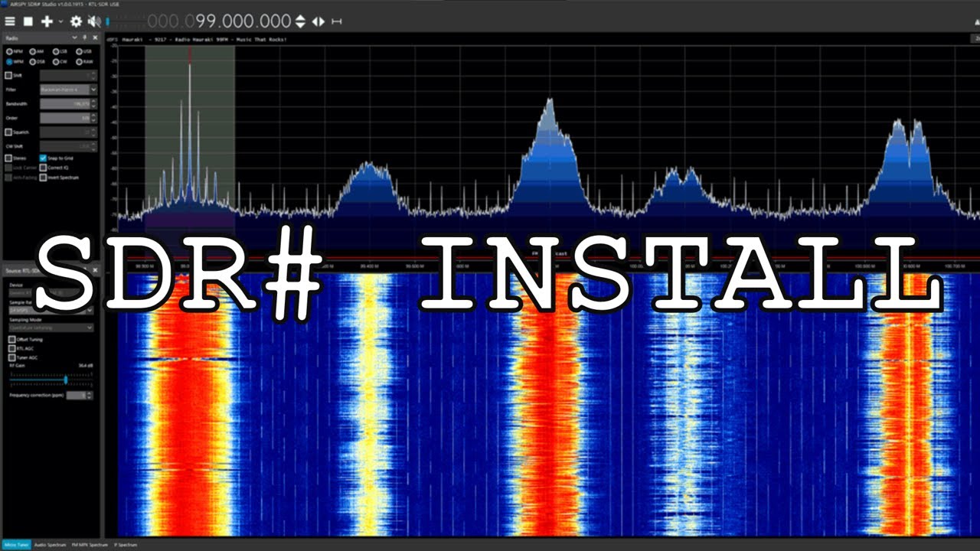Open settings with the gear icon

coord(76,21)
